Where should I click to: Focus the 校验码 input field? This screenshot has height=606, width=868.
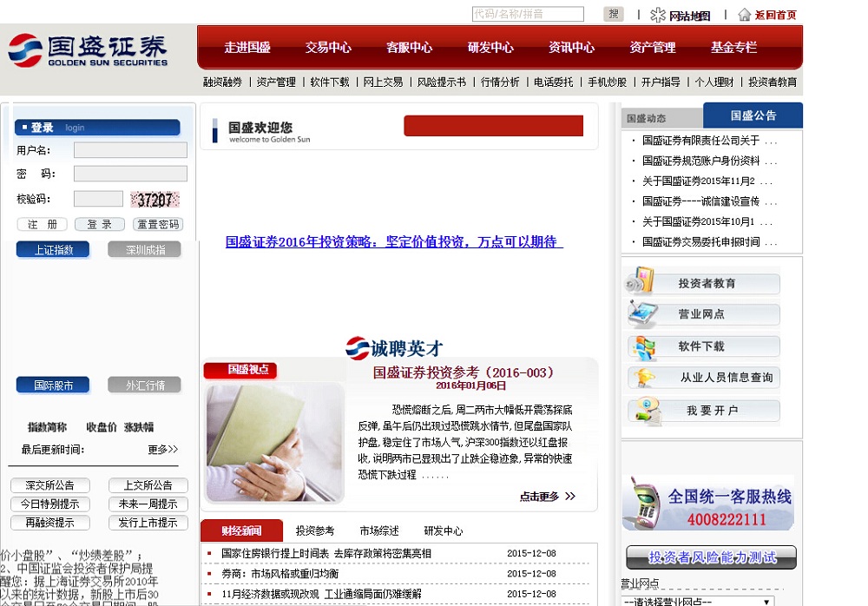click(99, 199)
